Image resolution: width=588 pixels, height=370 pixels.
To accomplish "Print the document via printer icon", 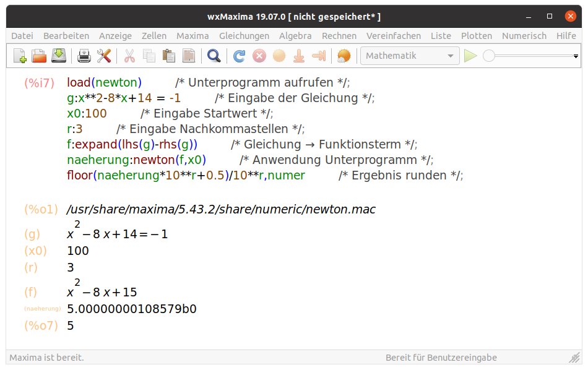I will [x=84, y=56].
